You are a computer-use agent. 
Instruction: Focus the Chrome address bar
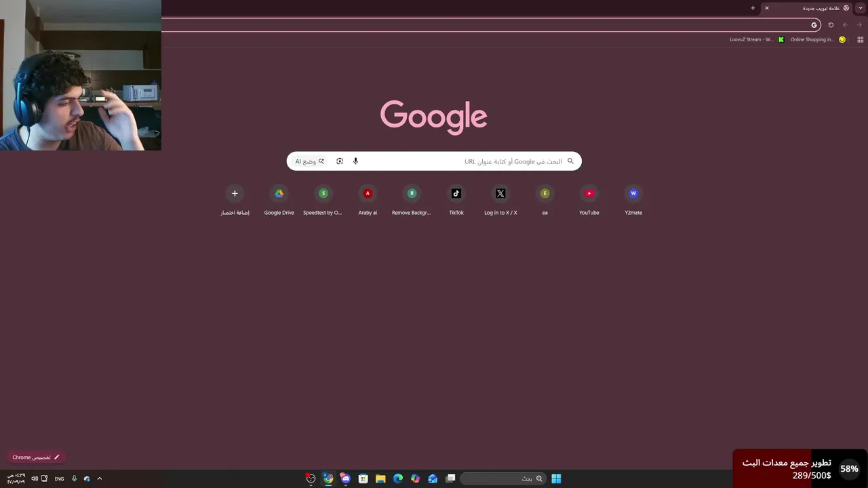(x=491, y=25)
